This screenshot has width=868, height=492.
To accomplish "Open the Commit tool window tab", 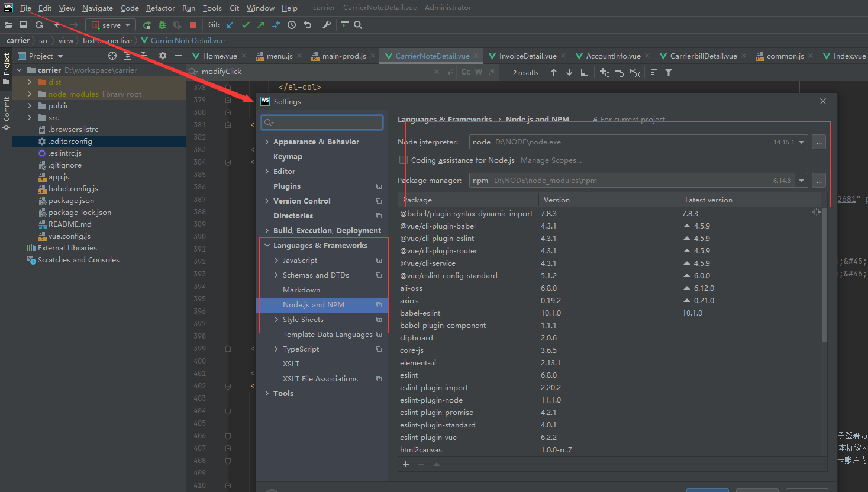I will click(x=7, y=113).
